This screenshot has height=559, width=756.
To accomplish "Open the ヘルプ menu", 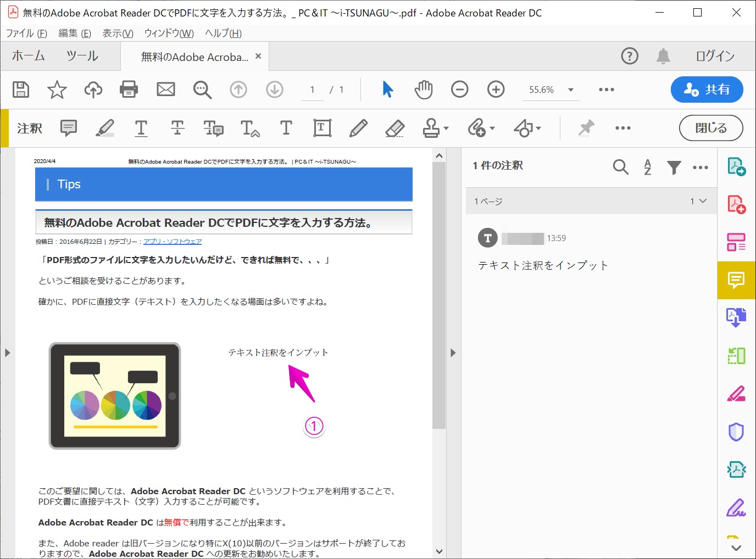I will click(223, 33).
